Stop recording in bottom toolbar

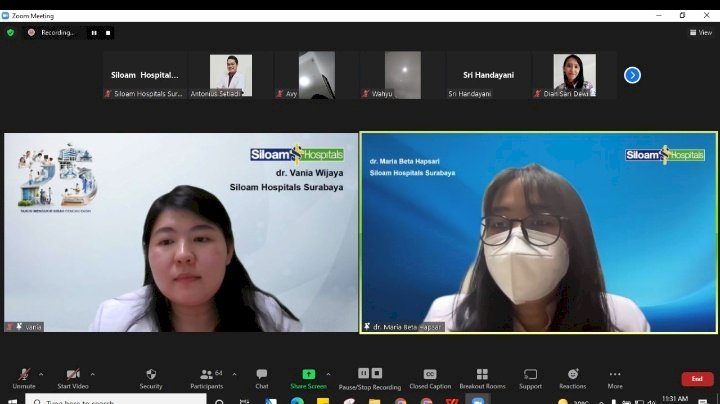tap(377, 373)
